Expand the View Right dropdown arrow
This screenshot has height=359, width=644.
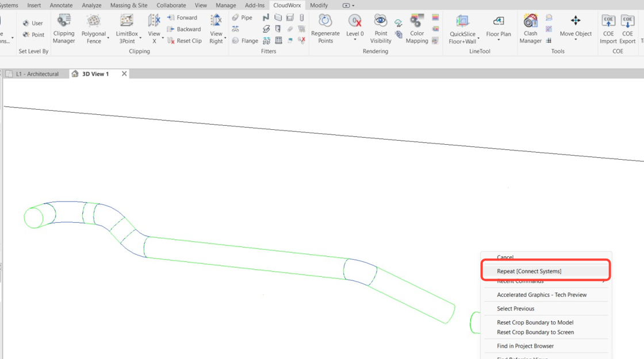[225, 38]
